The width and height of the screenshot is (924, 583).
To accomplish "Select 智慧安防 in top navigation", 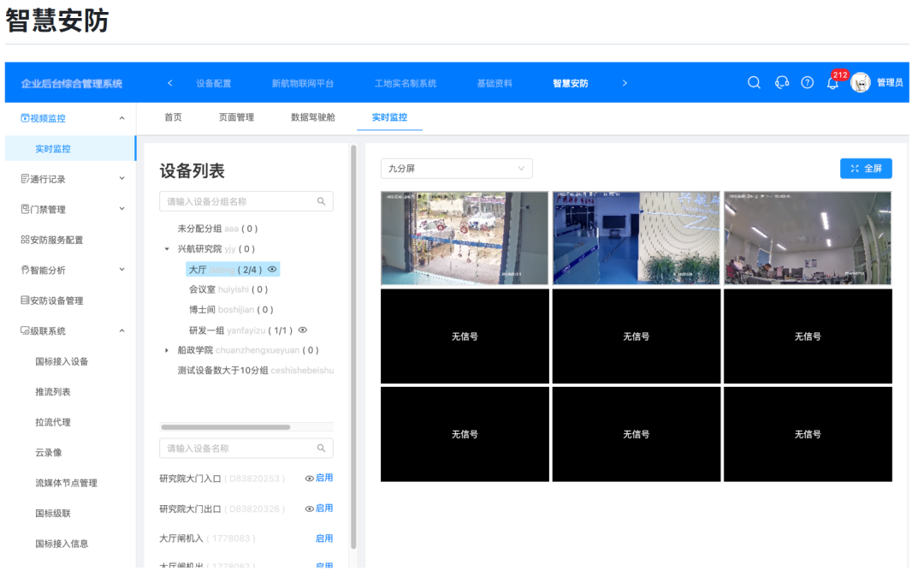I will (x=571, y=84).
